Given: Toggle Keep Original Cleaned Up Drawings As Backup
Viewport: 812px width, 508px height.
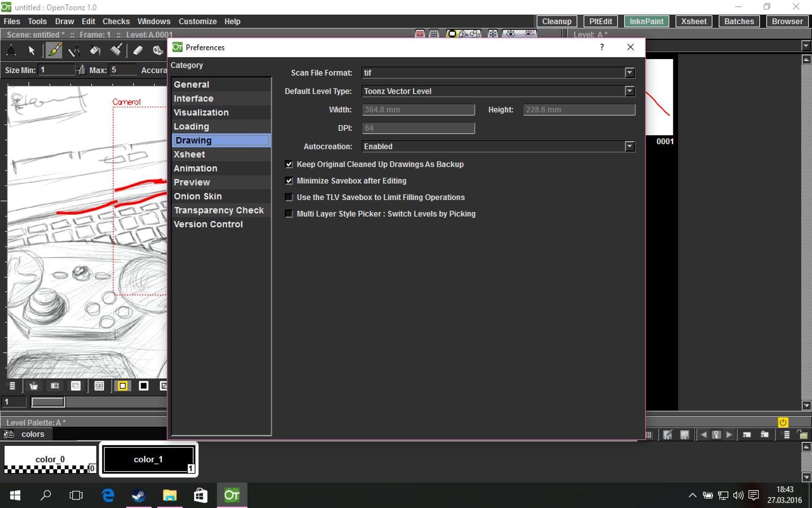Looking at the screenshot, I should [x=289, y=164].
